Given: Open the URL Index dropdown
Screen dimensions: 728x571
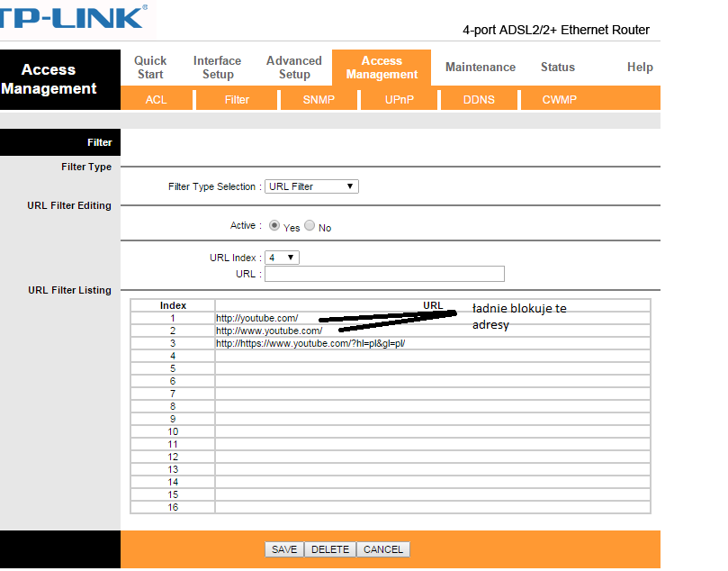Looking at the screenshot, I should (x=282, y=258).
